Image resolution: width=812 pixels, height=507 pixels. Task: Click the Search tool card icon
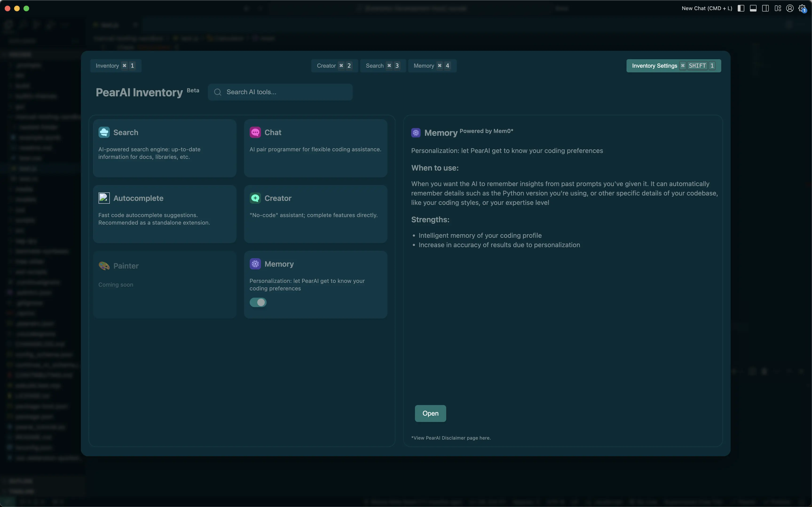click(x=104, y=133)
